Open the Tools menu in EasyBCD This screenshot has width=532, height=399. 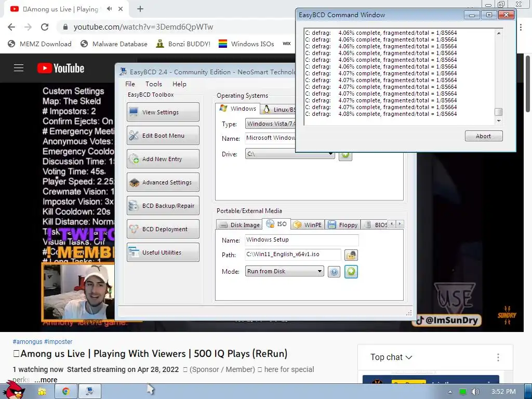pos(154,84)
